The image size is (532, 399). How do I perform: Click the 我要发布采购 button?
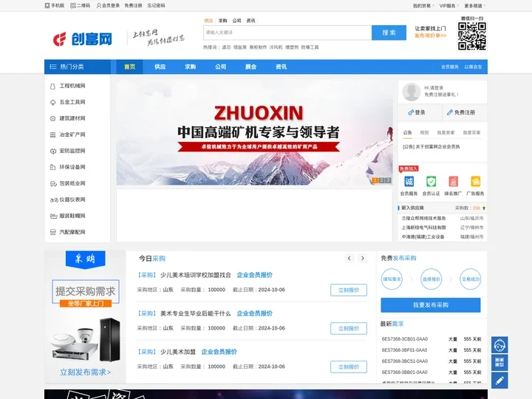[431, 305]
